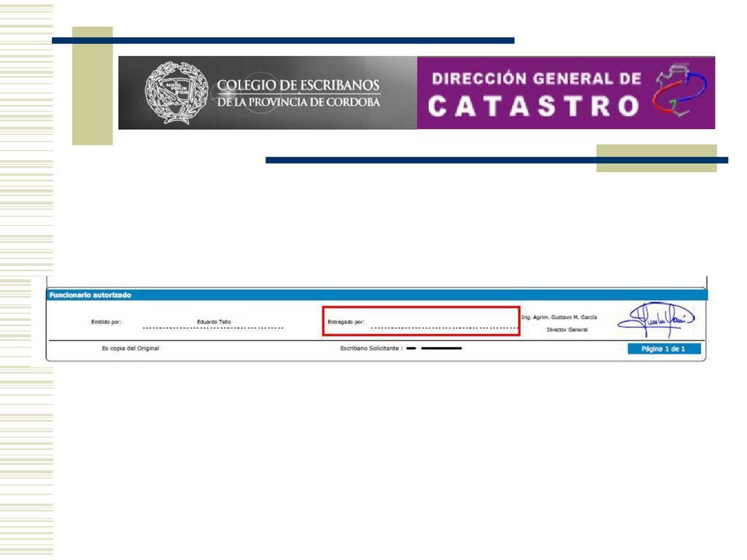The width and height of the screenshot is (747, 560).
Task: Click the Director General's blue handwritten signature
Action: tap(656, 319)
